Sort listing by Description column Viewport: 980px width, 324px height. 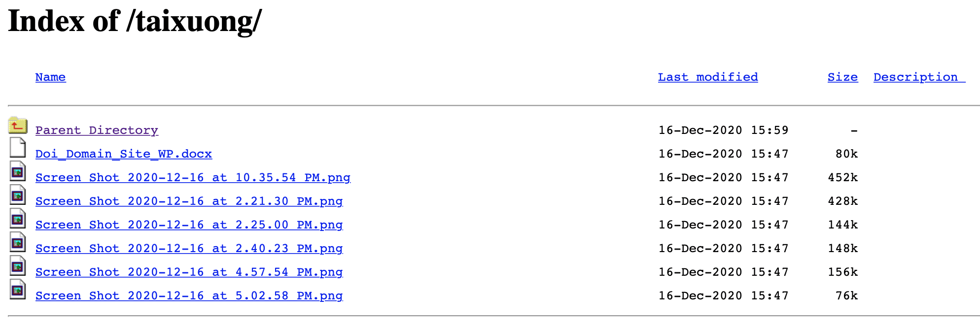tap(918, 77)
